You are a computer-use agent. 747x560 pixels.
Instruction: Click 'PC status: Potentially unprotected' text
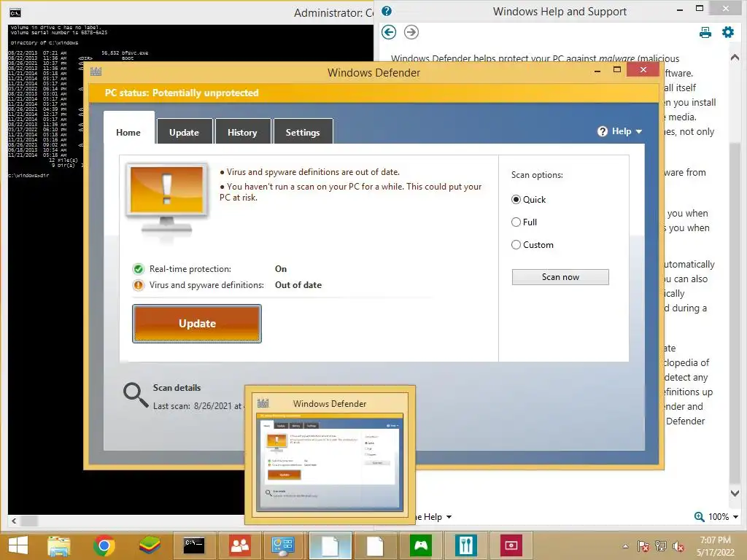click(x=182, y=93)
